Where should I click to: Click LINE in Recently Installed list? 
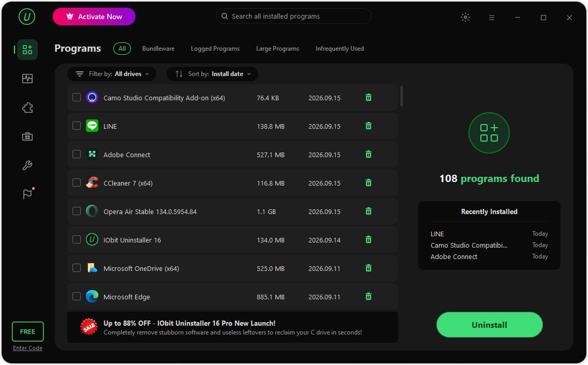437,234
